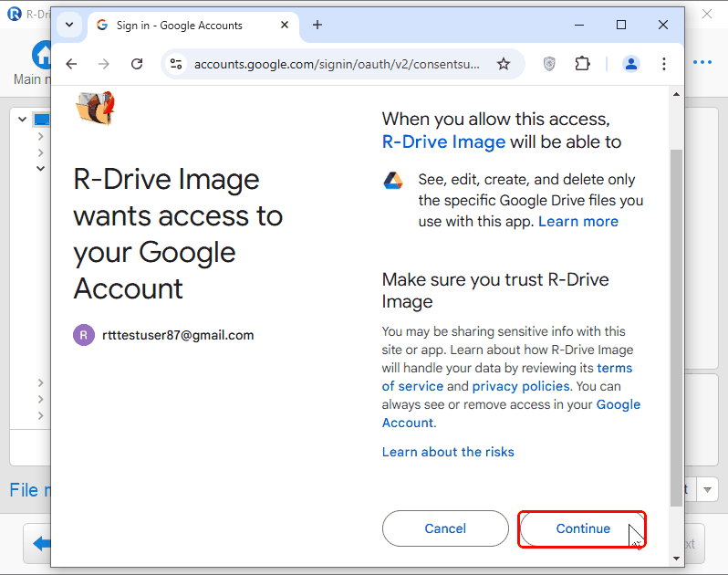Click the R-Drive Image app name link
728x575 pixels.
point(443,141)
